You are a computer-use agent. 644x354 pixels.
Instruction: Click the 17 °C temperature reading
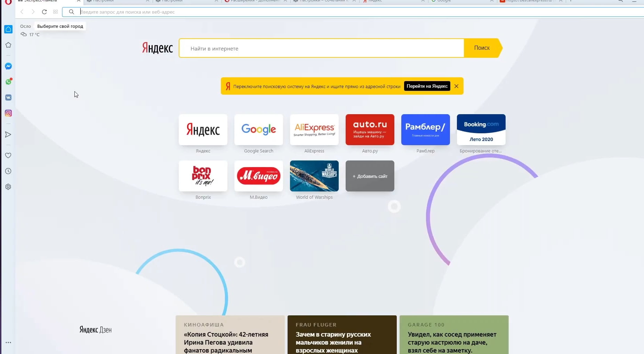coord(34,34)
